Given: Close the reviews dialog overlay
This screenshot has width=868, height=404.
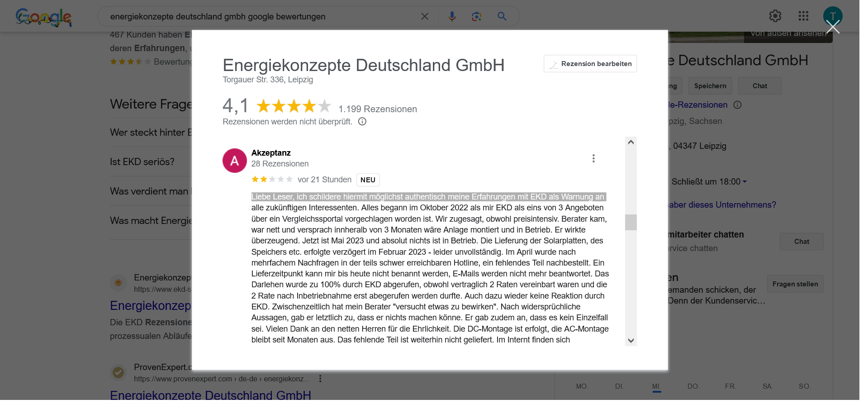Looking at the screenshot, I should pos(832,27).
